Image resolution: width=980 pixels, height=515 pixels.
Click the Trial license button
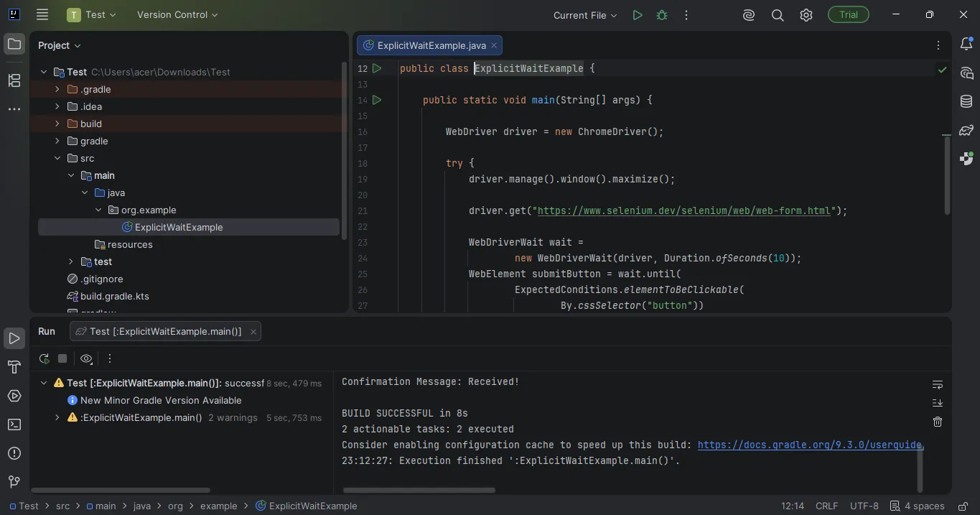click(x=848, y=14)
